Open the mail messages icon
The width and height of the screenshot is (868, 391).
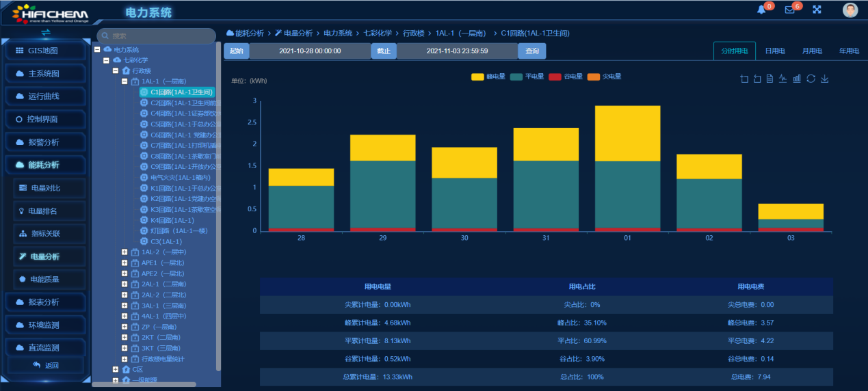pos(789,10)
